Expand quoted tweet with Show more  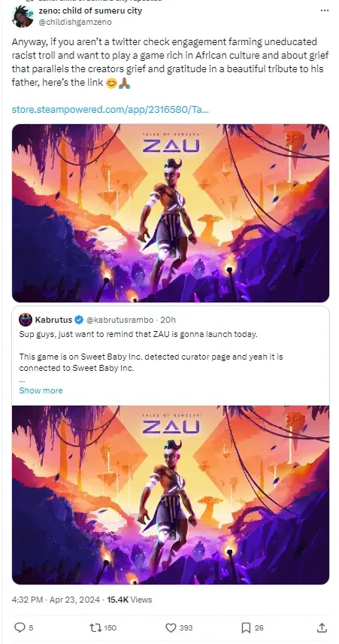[41, 390]
